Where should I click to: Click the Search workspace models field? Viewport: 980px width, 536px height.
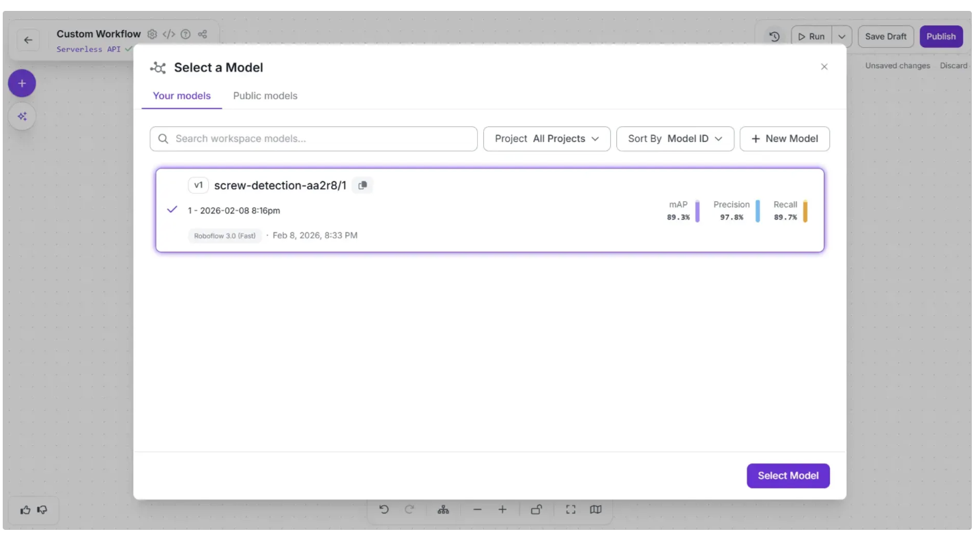click(x=314, y=138)
